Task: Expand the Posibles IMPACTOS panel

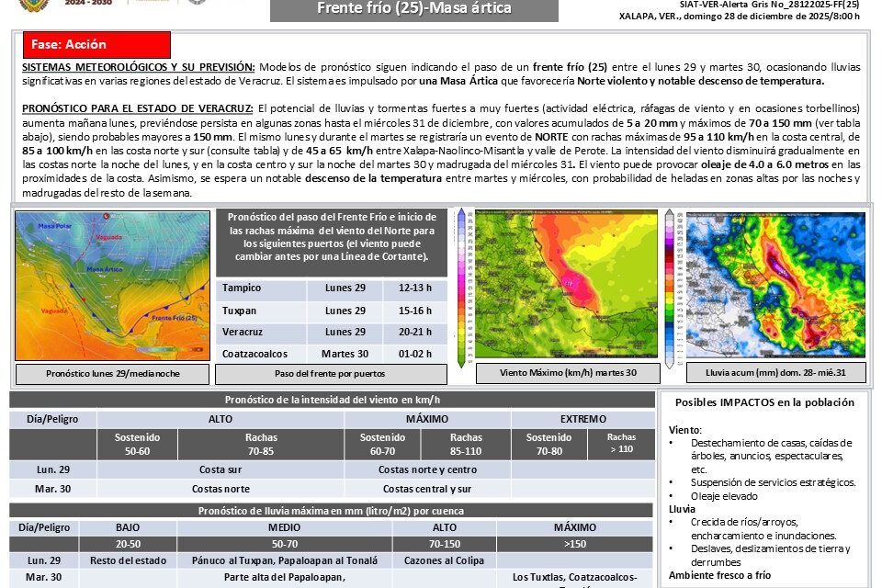Action: click(x=764, y=401)
